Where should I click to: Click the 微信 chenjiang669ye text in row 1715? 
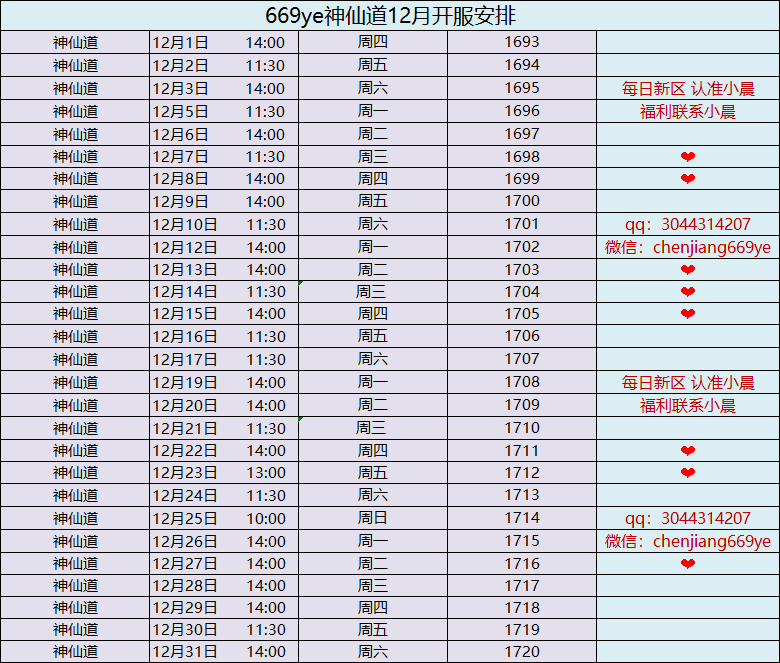click(687, 541)
